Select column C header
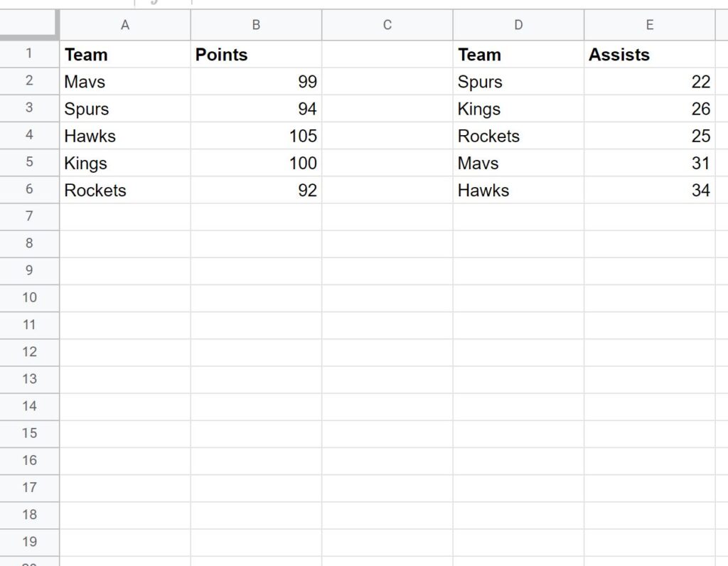Image resolution: width=728 pixels, height=566 pixels. click(387, 24)
